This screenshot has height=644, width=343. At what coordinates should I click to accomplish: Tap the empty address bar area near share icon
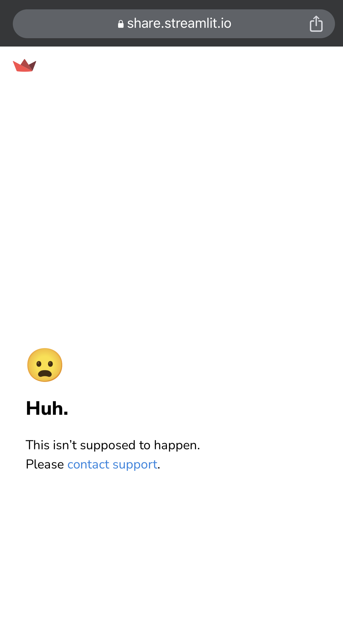pyautogui.click(x=270, y=24)
